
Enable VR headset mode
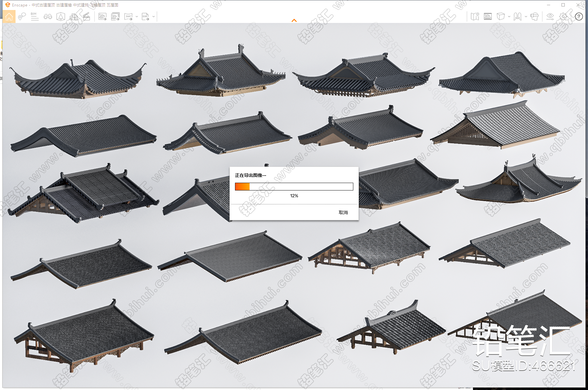point(535,16)
